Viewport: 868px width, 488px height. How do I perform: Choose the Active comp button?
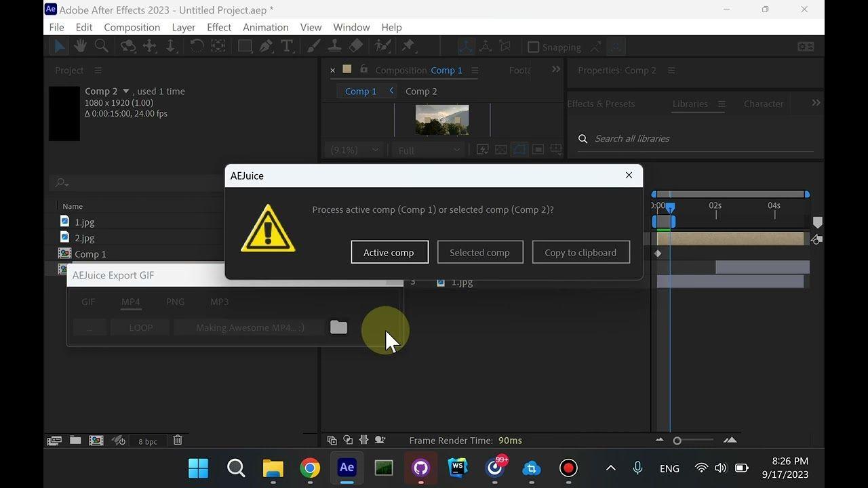point(389,252)
